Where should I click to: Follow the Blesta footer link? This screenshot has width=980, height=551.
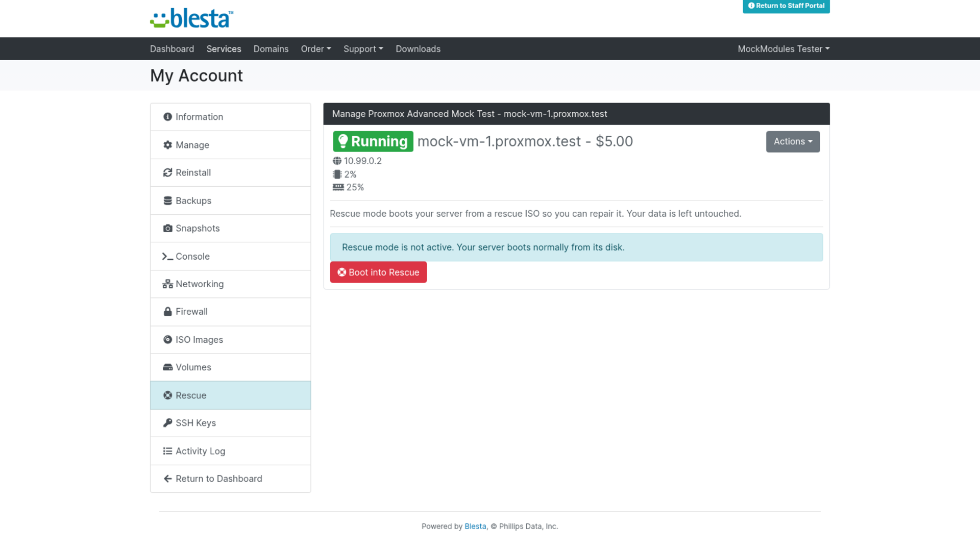(475, 527)
